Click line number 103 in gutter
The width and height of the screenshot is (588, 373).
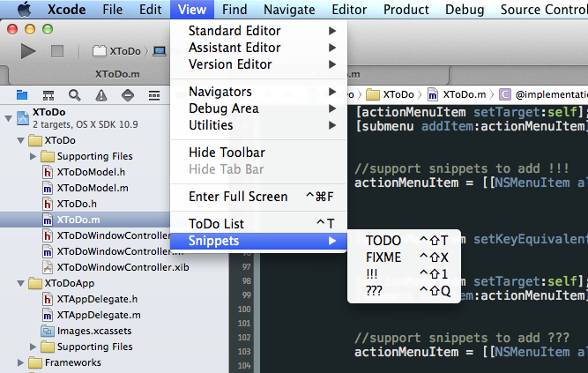point(244,352)
